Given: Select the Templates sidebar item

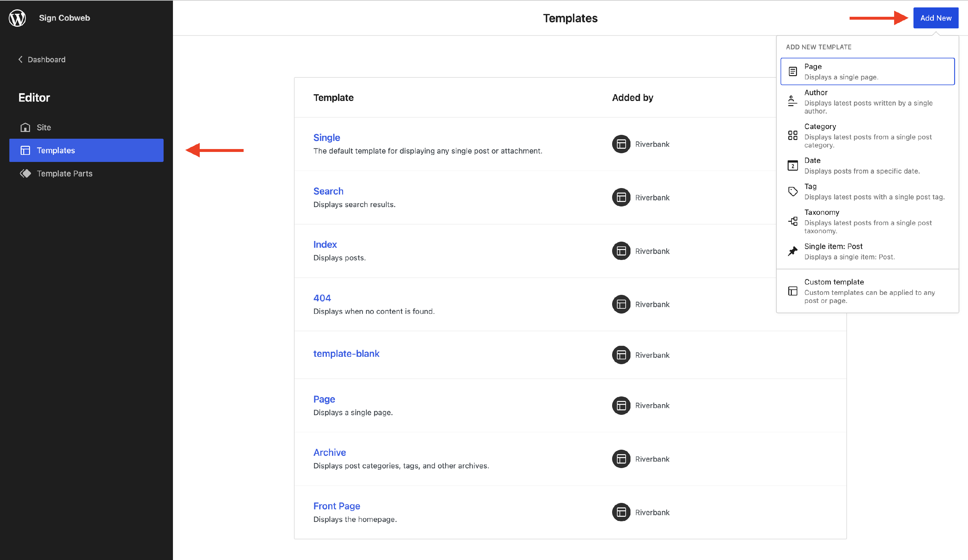Looking at the screenshot, I should pos(86,150).
